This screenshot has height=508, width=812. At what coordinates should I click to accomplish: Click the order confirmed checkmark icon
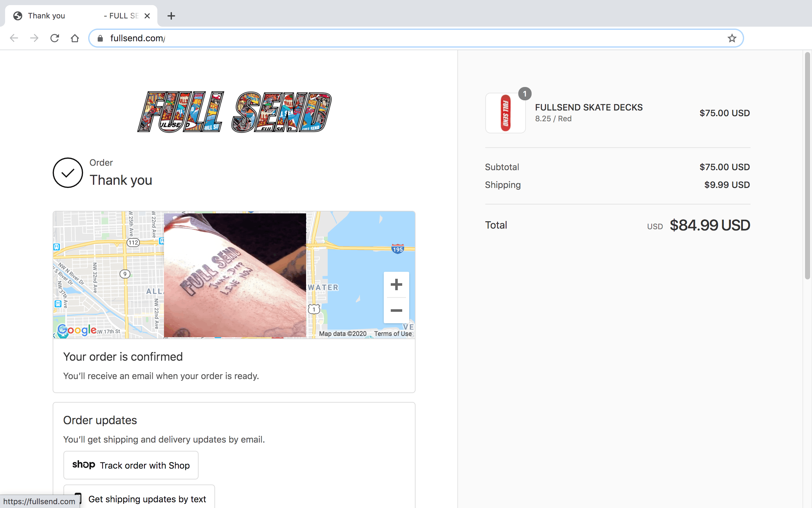click(x=68, y=173)
